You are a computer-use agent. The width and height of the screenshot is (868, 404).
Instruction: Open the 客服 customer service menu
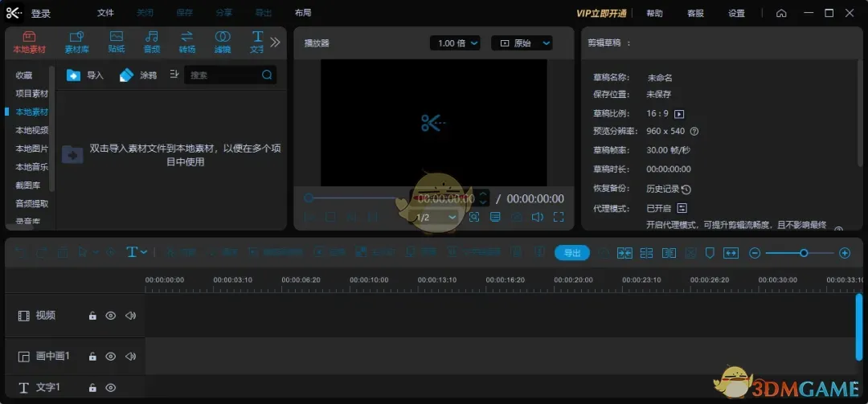(695, 14)
